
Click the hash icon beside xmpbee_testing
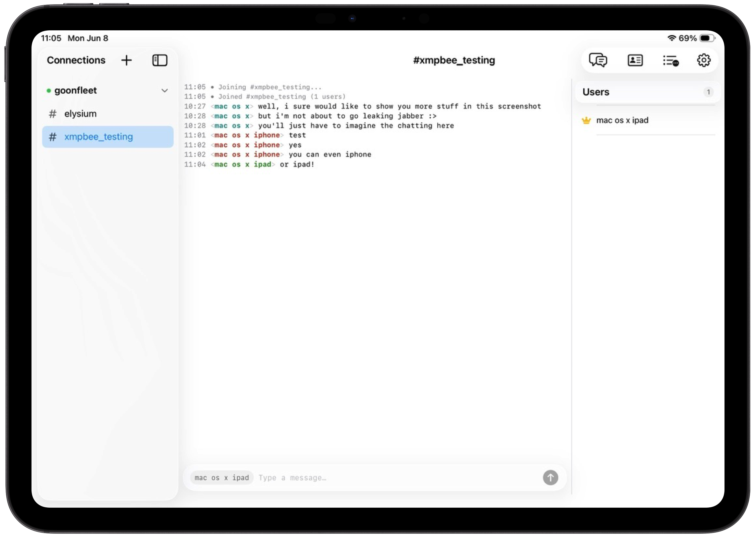pos(52,137)
